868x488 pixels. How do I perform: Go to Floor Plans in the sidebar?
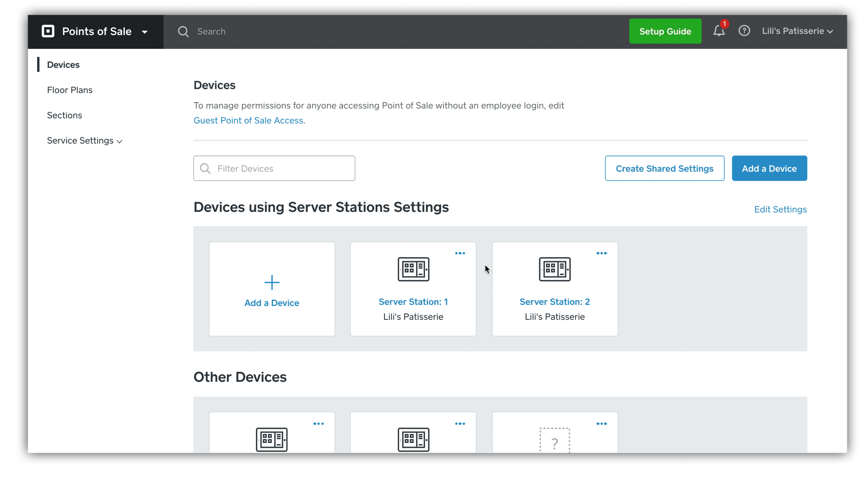pyautogui.click(x=70, y=90)
